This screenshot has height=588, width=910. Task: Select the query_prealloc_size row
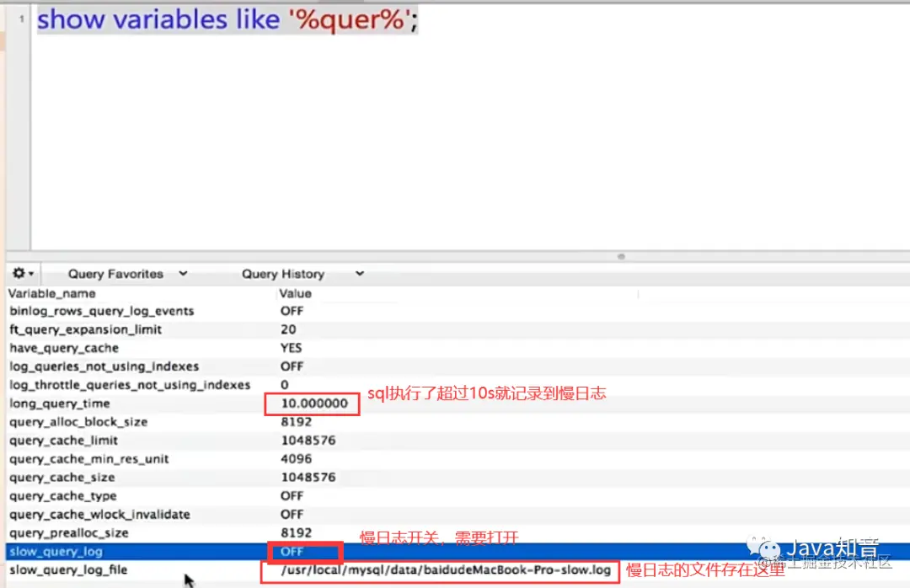[458, 533]
